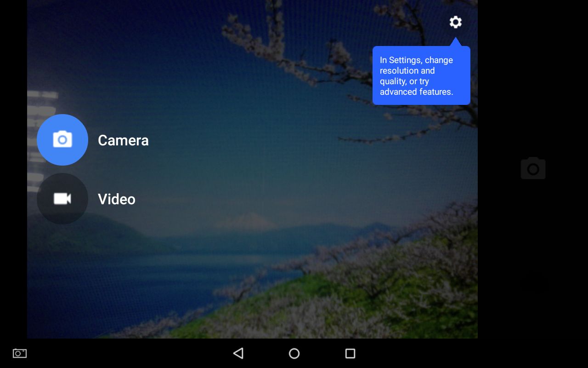The image size is (588, 368).
Task: Choose the "Video" text label
Action: 117,199
